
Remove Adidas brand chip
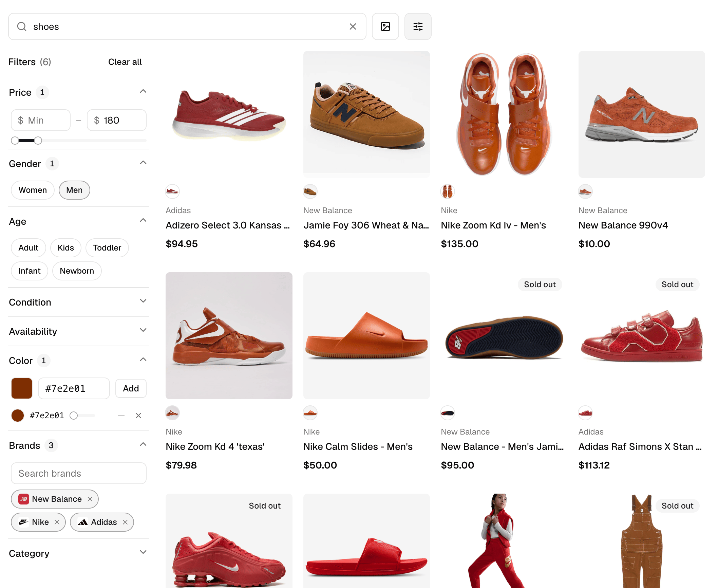pos(125,522)
